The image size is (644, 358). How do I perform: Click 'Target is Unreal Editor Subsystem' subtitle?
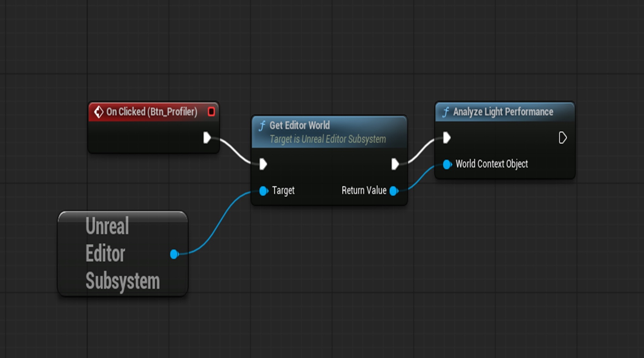328,139
